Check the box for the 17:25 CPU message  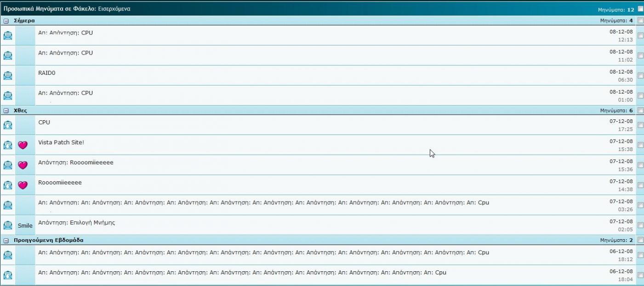[641, 126]
